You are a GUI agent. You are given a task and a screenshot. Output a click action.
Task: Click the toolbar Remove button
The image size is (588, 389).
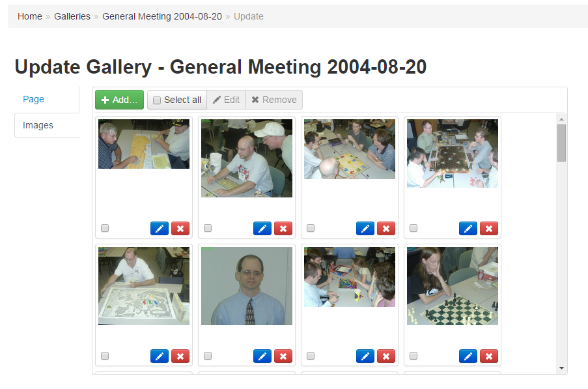pos(273,100)
